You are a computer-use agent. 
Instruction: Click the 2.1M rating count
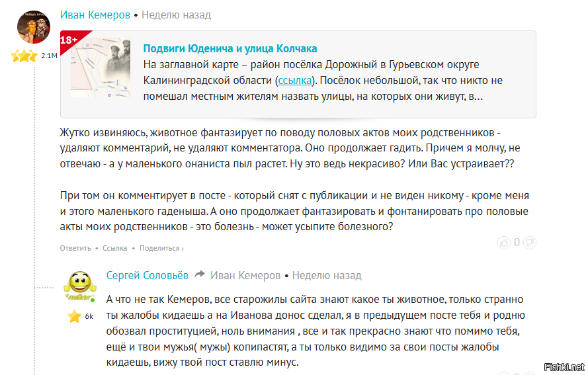[49, 56]
